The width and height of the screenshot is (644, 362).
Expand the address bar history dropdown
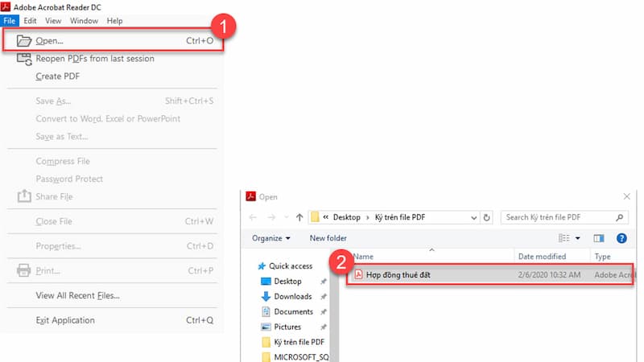pyautogui.click(x=473, y=217)
